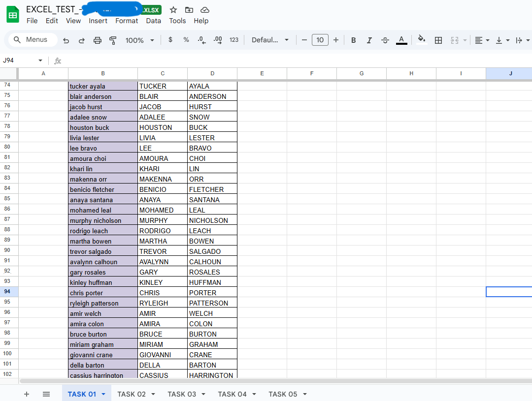The image size is (532, 401).
Task: Select column F header
Action: (312, 73)
